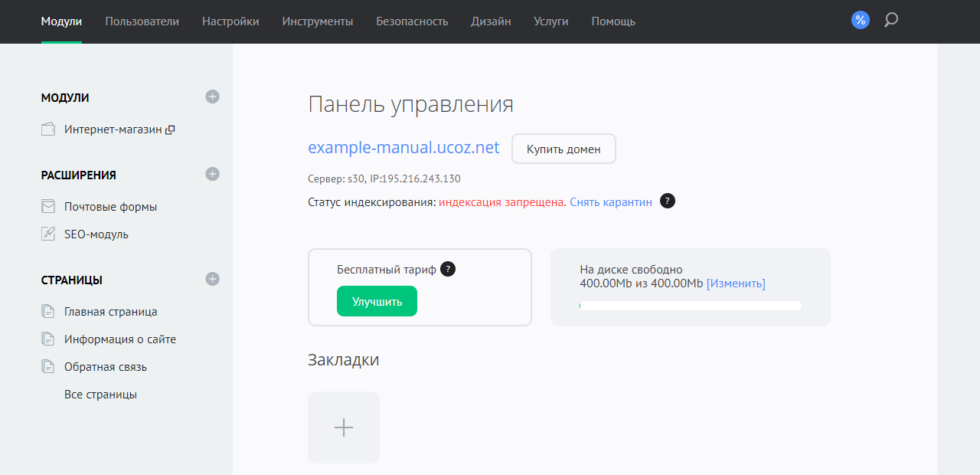Click the Снять карантин link

pos(611,202)
